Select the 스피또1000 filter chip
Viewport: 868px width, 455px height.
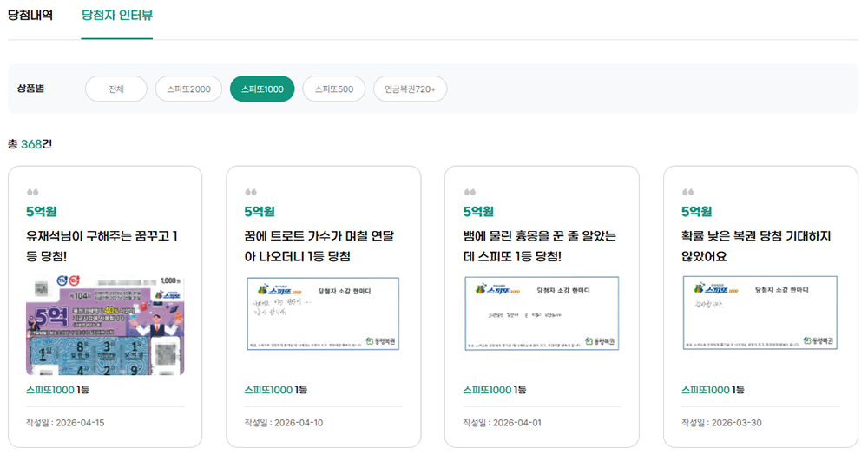(262, 89)
